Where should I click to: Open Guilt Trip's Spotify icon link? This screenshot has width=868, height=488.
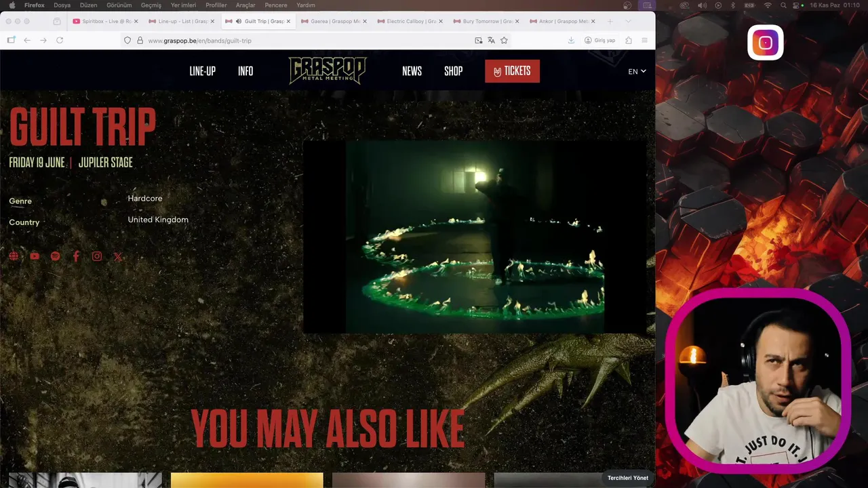tap(56, 256)
